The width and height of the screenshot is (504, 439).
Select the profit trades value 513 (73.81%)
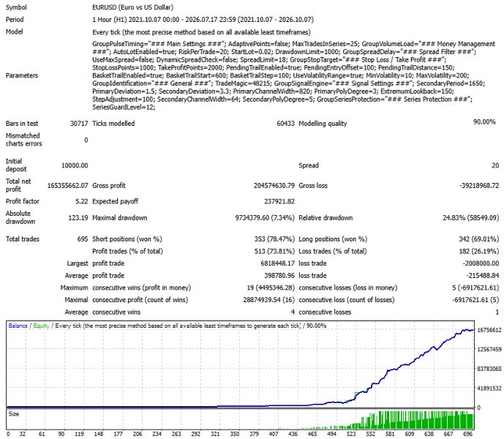[274, 251]
